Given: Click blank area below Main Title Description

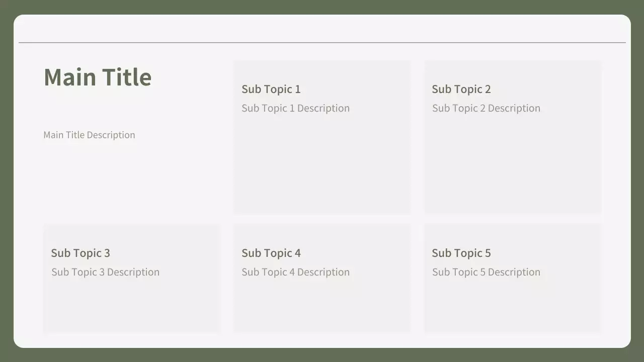Looking at the screenshot, I should pyautogui.click(x=126, y=181).
